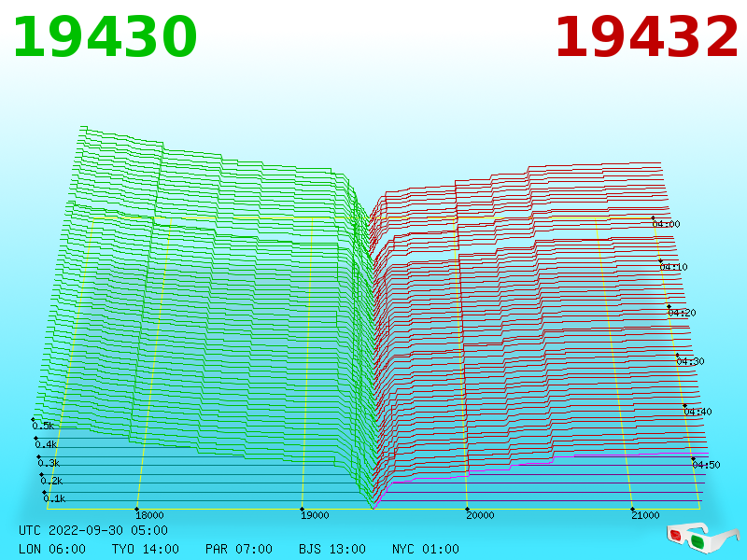Viewport: 747px width, 560px height.
Task: Click the 0.3k depth axis label
Action: [x=49, y=463]
